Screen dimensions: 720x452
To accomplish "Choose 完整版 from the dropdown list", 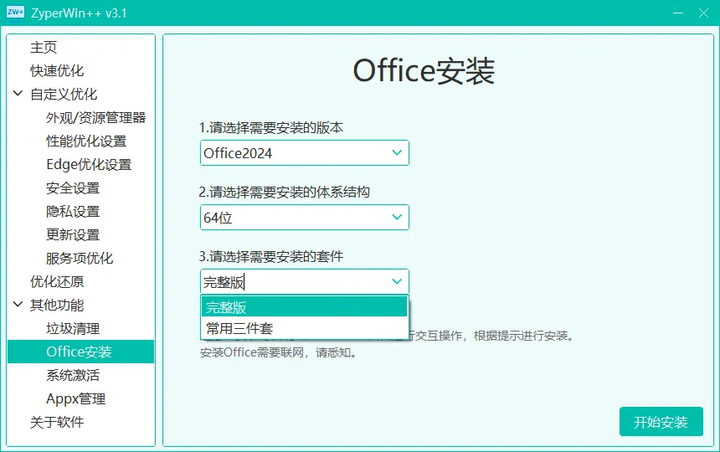I will [304, 307].
